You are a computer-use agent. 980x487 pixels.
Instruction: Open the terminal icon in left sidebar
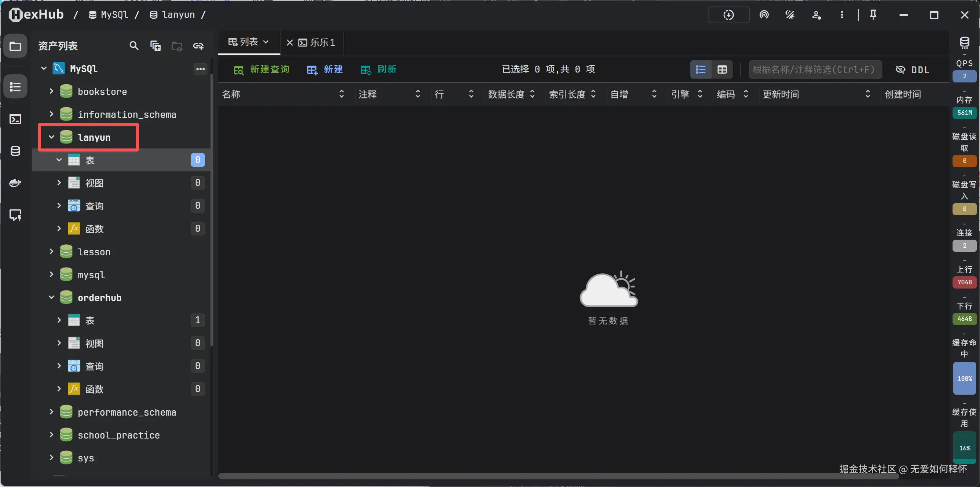(x=15, y=119)
